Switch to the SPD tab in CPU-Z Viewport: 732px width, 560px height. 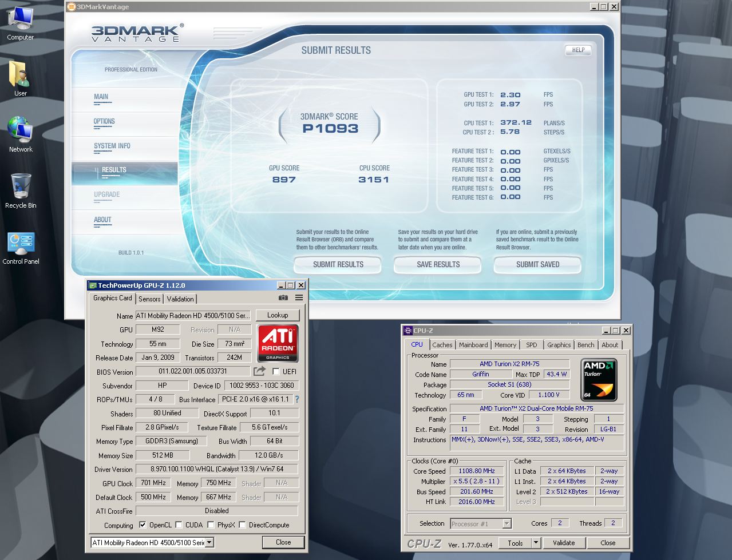click(532, 345)
